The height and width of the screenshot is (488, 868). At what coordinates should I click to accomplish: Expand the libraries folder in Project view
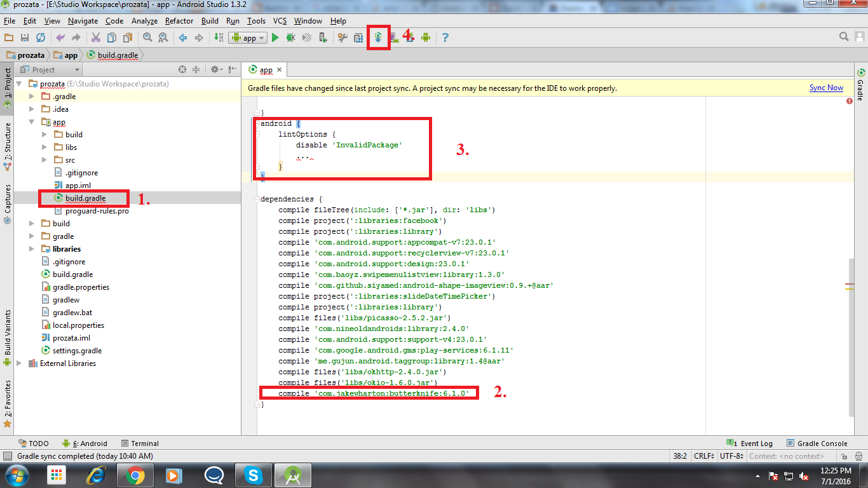pyautogui.click(x=31, y=248)
